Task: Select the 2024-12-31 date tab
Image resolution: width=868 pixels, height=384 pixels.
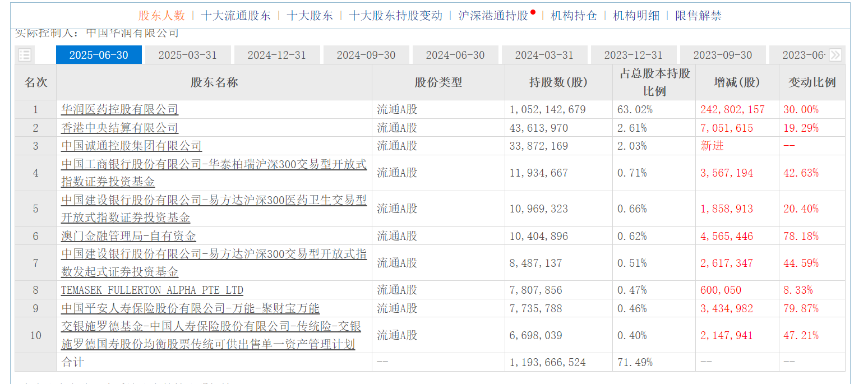Action: [x=277, y=55]
